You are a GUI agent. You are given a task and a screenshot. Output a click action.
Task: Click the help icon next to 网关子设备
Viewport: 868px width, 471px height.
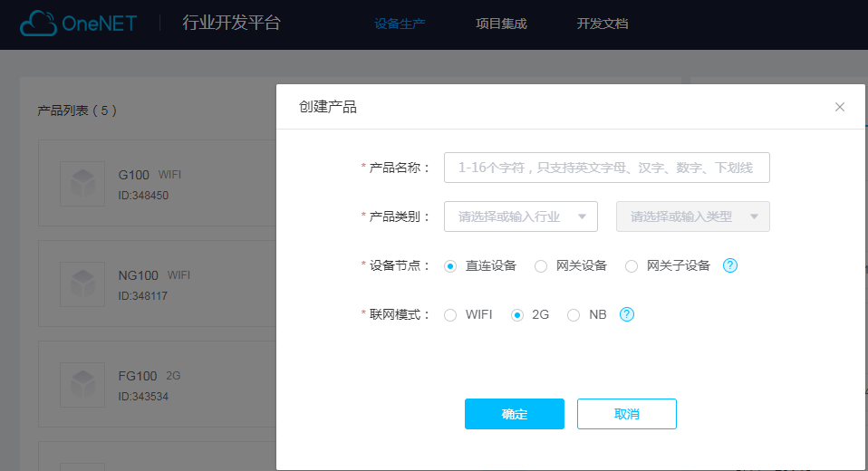click(730, 265)
